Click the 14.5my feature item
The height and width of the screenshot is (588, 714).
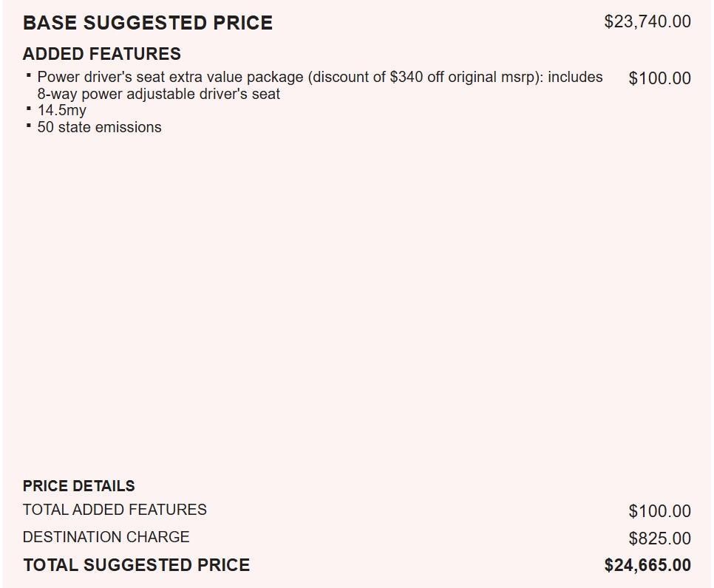pos(61,110)
